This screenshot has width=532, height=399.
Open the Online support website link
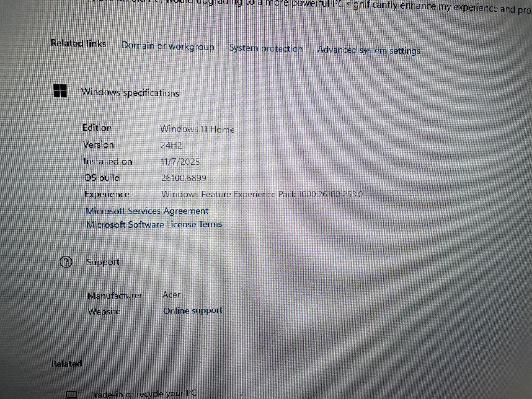pos(193,311)
